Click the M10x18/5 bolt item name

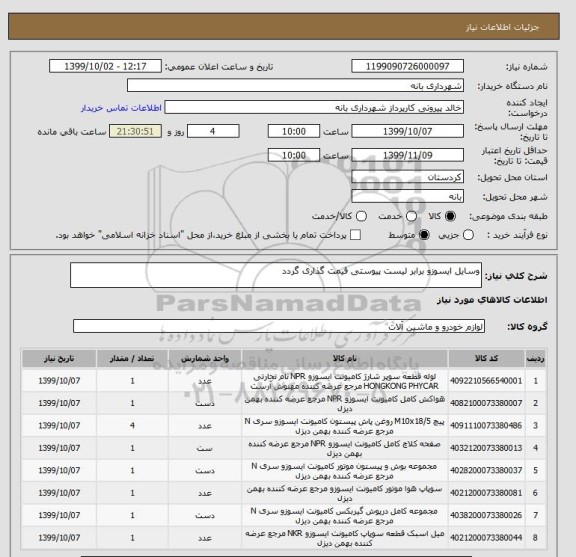coord(344,426)
